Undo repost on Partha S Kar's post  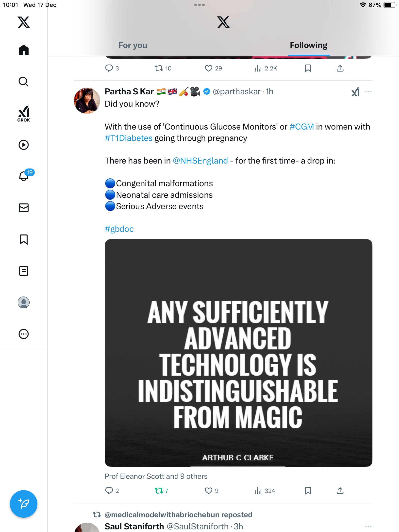point(159,491)
